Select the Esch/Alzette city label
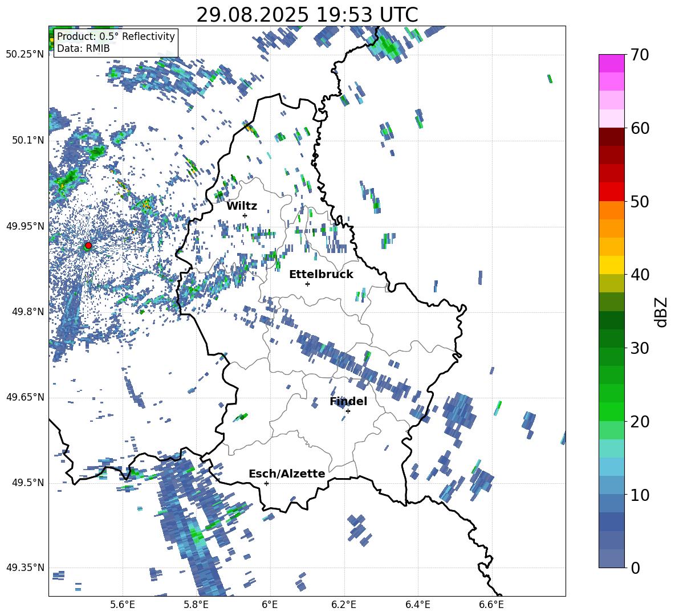Screen dimensions: 675x616 click(x=287, y=474)
